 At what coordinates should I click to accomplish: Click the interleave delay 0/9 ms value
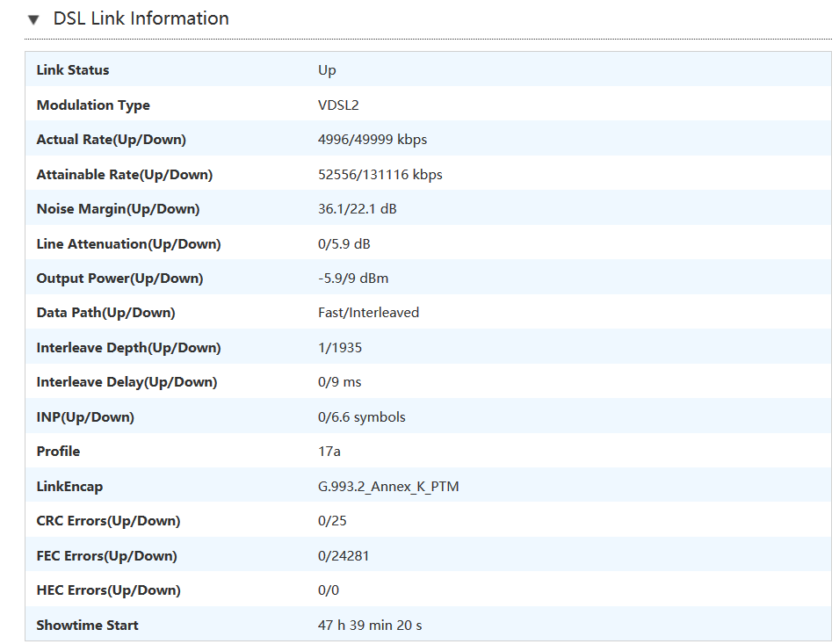339,382
